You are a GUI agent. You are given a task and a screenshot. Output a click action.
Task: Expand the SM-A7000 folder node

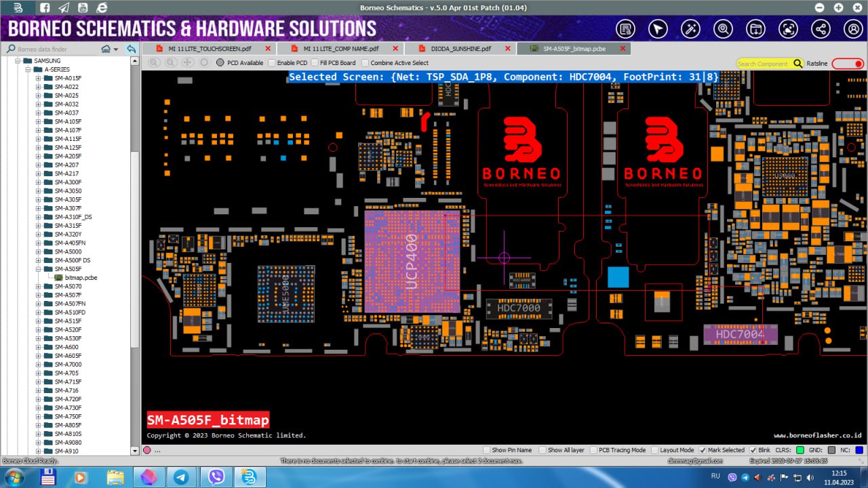pyautogui.click(x=38, y=365)
